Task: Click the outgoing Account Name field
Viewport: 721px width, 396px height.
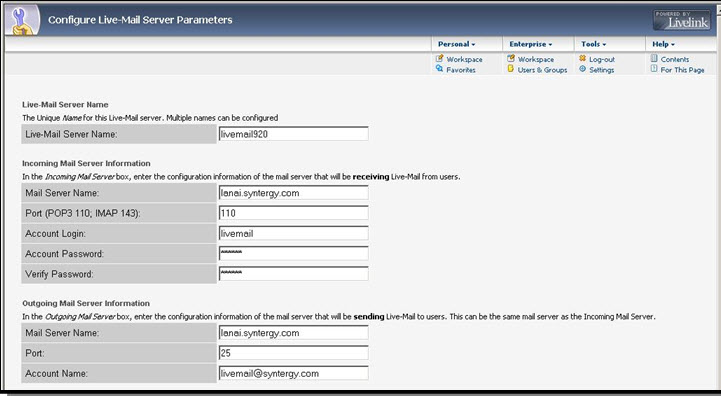Action: [293, 373]
